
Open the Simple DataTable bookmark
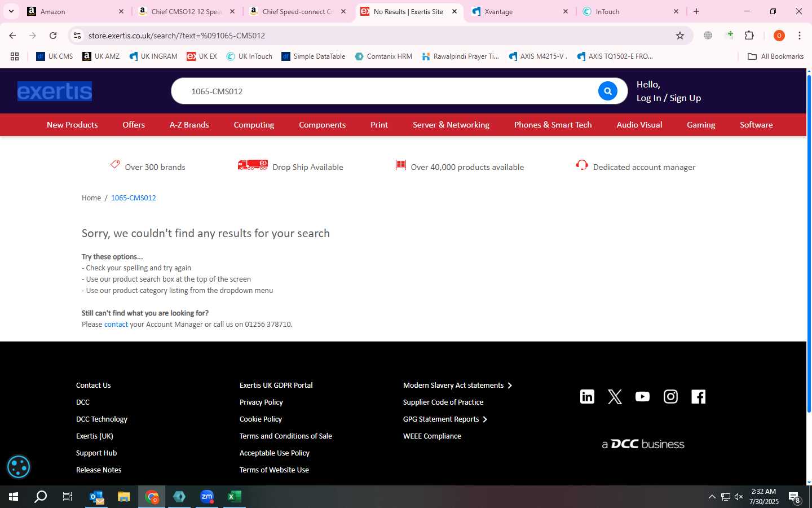(314, 56)
